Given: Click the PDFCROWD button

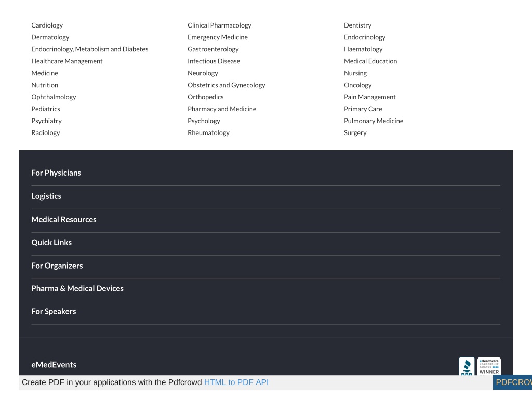Looking at the screenshot, I should (513, 382).
